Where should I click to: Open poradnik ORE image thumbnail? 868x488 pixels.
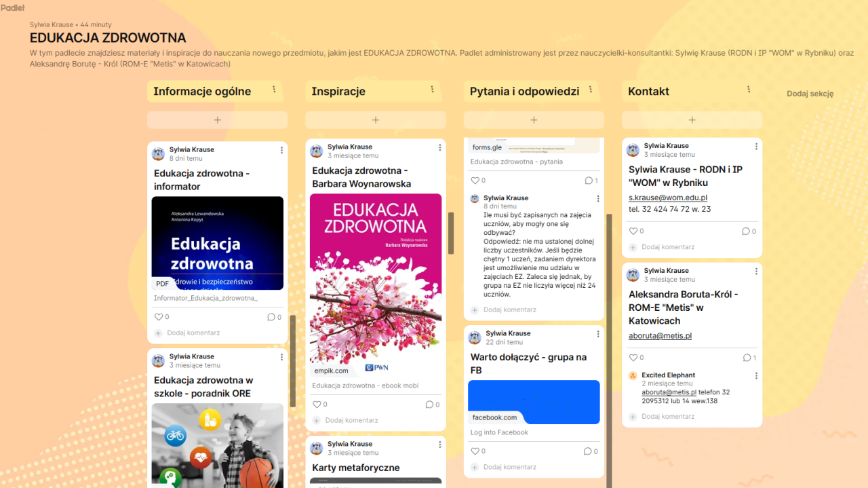(218, 445)
